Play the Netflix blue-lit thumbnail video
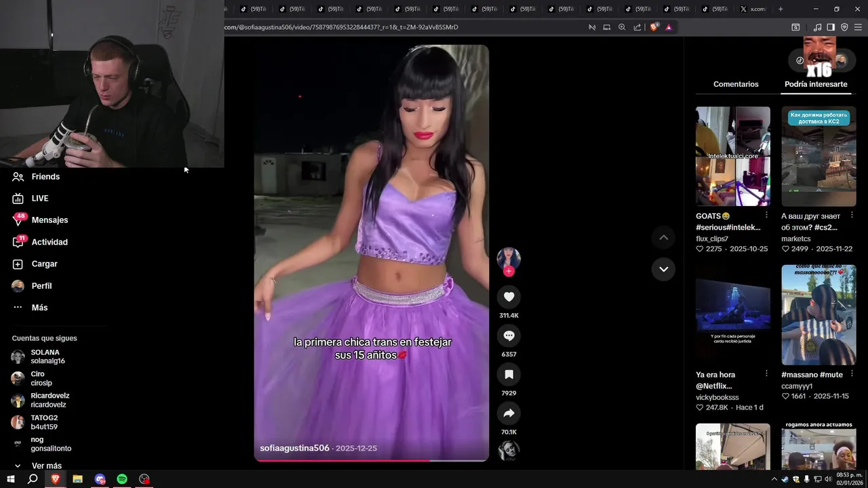The width and height of the screenshot is (868, 488). [733, 314]
